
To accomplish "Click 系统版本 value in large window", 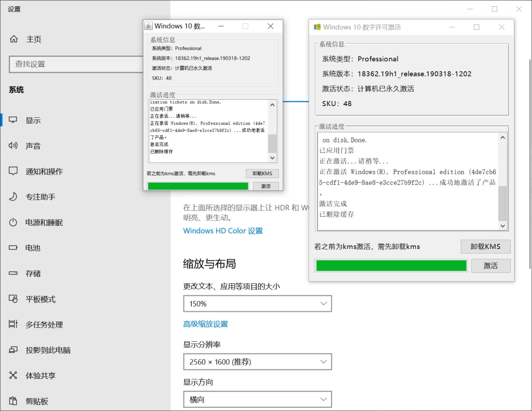I will [x=414, y=74].
